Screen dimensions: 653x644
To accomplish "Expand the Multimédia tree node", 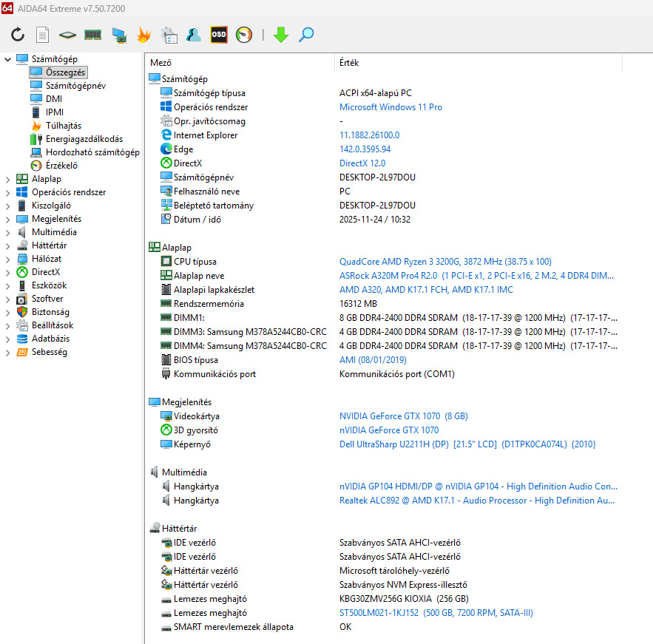I will coord(7,232).
